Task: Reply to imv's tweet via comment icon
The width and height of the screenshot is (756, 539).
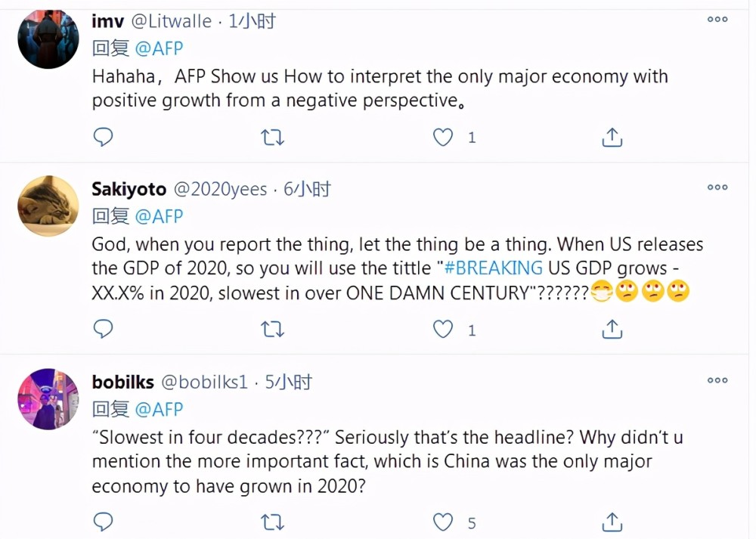Action: coord(103,137)
